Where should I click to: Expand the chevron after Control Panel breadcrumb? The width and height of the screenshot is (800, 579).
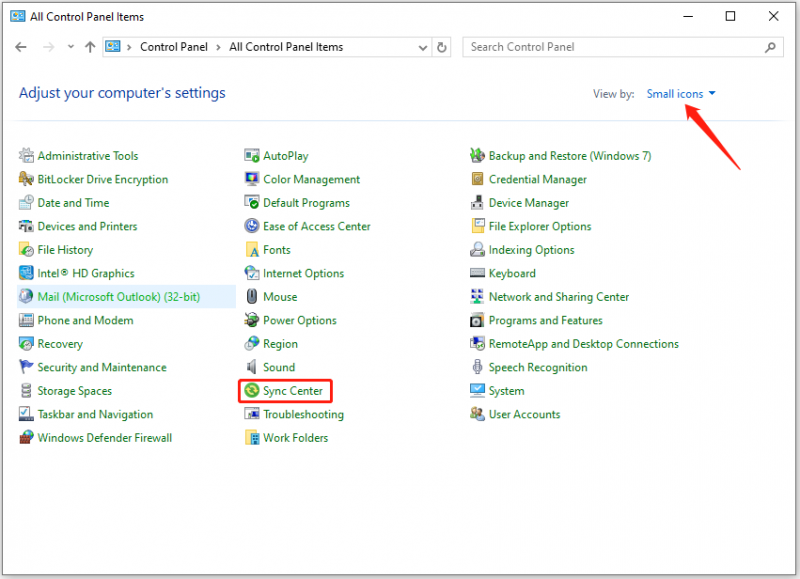[218, 47]
